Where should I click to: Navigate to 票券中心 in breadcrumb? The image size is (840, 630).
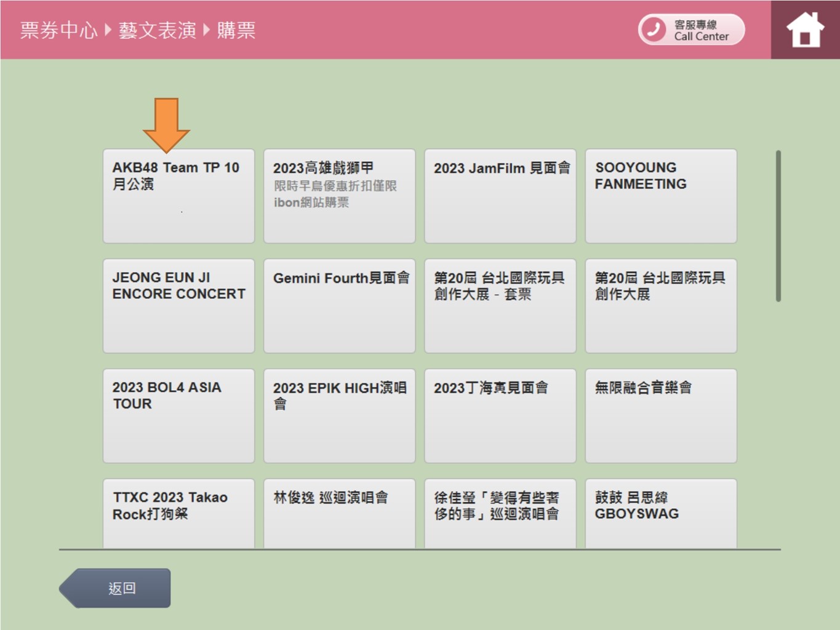[58, 30]
